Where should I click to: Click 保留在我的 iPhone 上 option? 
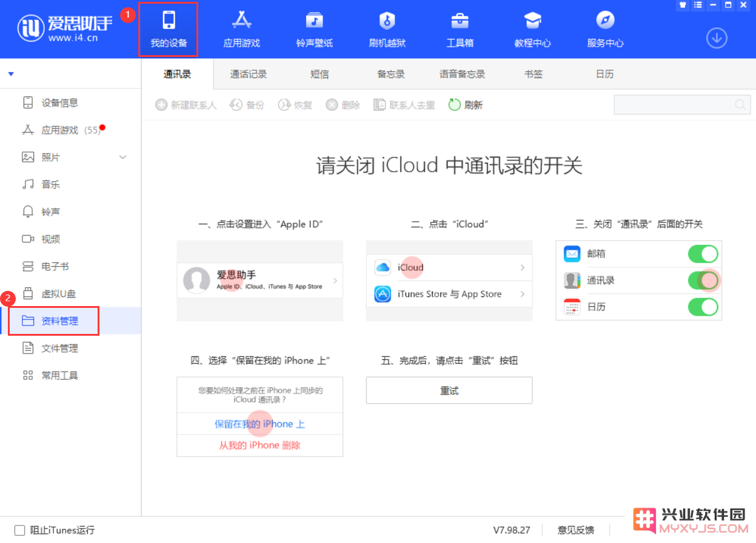click(x=259, y=424)
